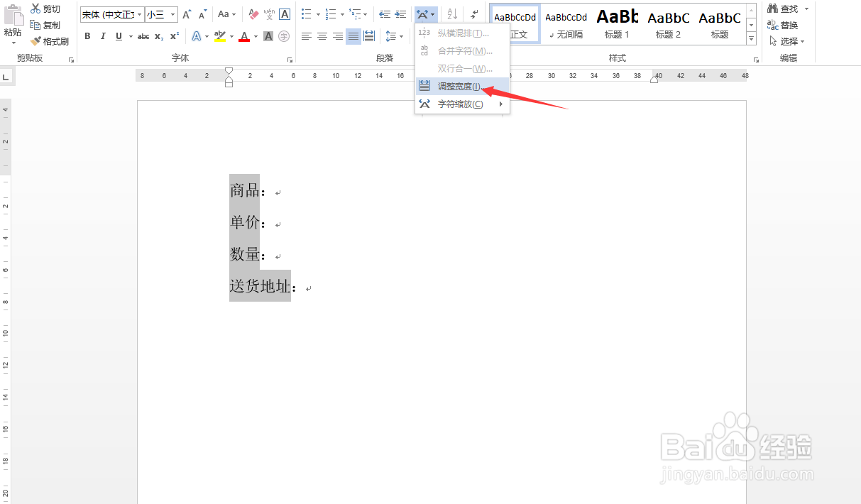Open the phonetic guide (wén) tool
Viewport: 861px width, 504px height.
point(269,14)
